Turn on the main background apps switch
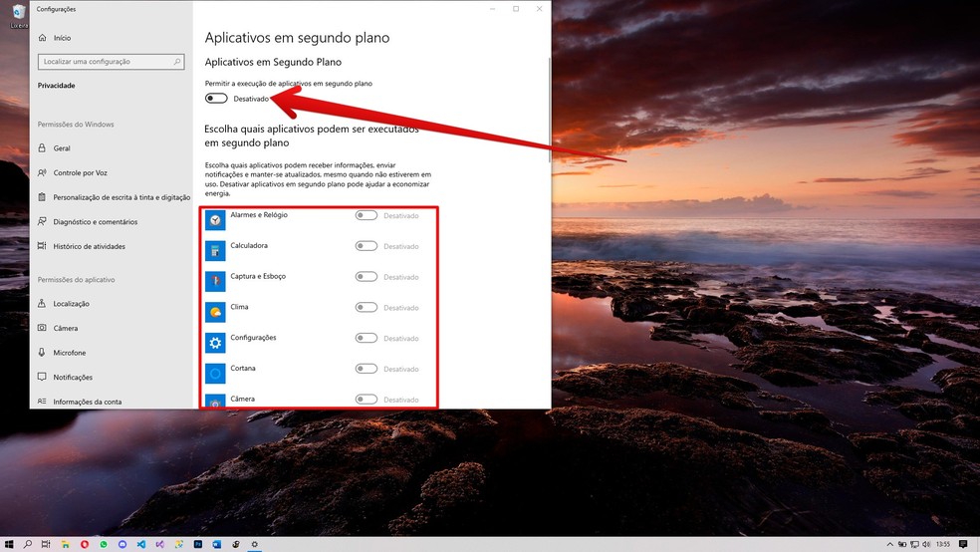The width and height of the screenshot is (980, 552). tap(216, 99)
